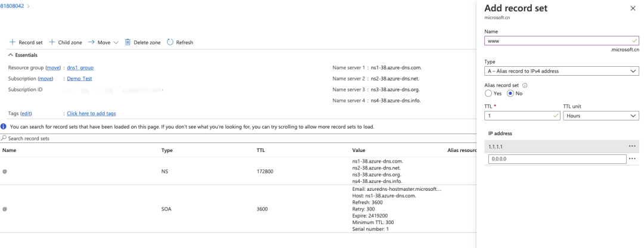This screenshot has width=644, height=248.
Task: Click the 'Serial number: 1' SOA value
Action: point(370,229)
